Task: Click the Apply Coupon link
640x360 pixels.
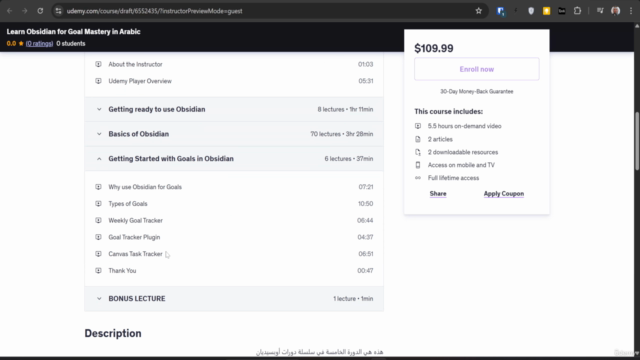Action: 504,193
